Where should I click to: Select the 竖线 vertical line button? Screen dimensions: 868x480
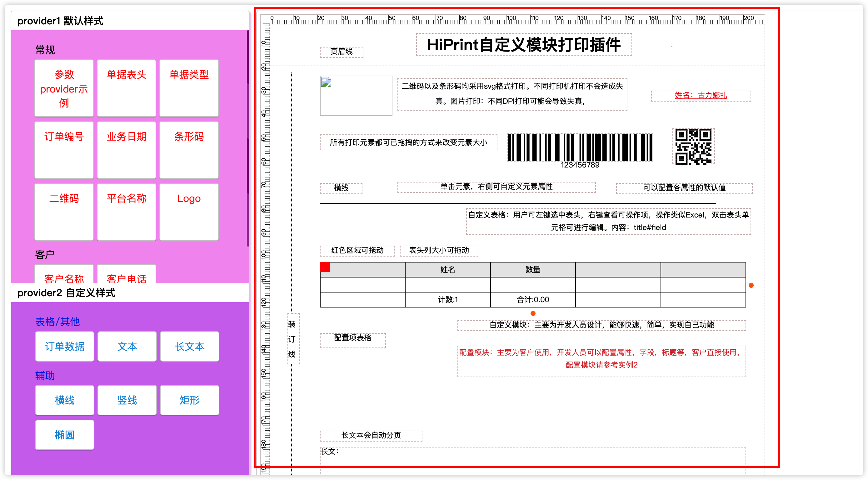pyautogui.click(x=127, y=400)
